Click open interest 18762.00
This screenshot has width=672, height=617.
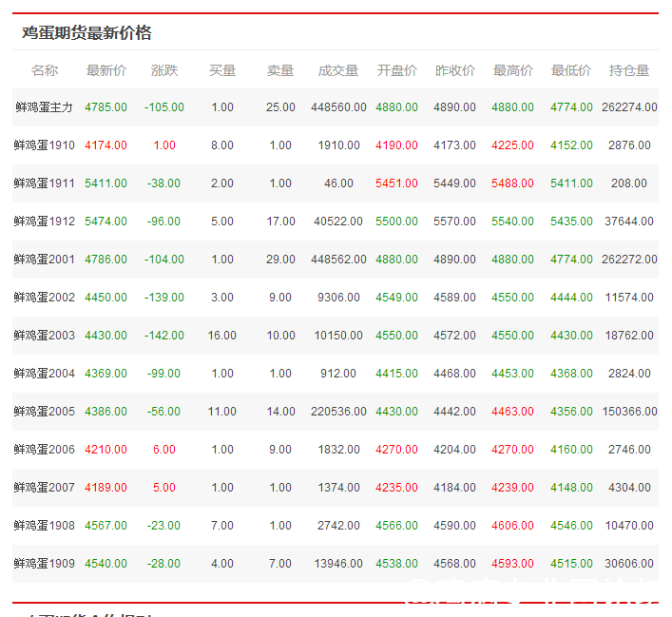pos(629,336)
